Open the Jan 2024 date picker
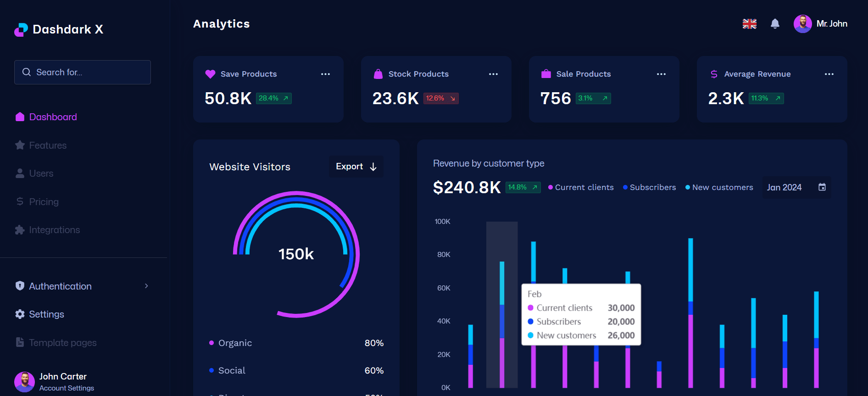 (796, 187)
